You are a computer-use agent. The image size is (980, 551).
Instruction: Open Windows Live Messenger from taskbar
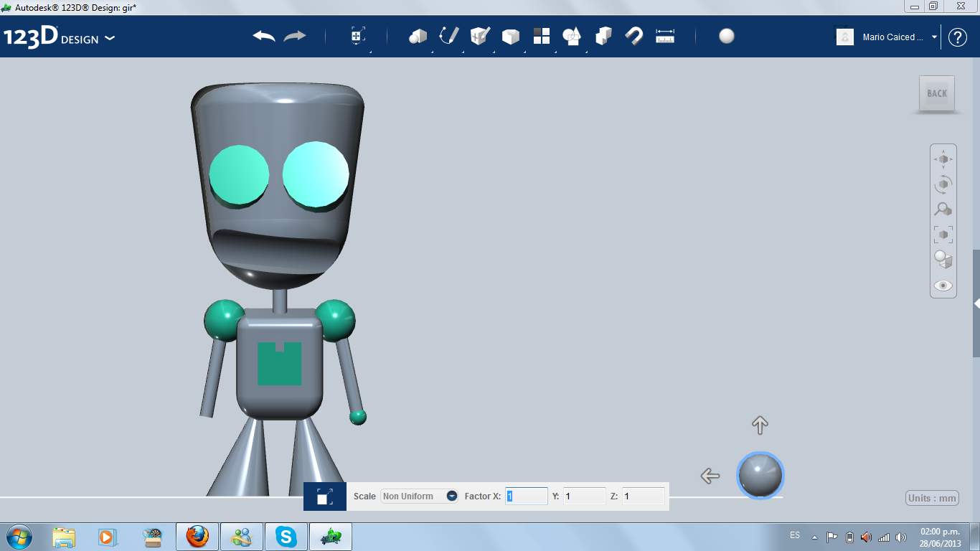pyautogui.click(x=241, y=537)
